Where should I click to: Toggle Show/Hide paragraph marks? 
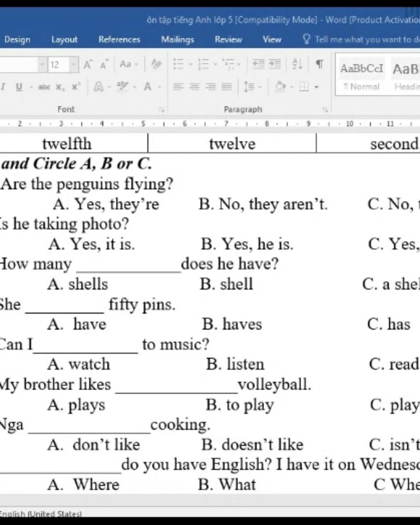320,64
